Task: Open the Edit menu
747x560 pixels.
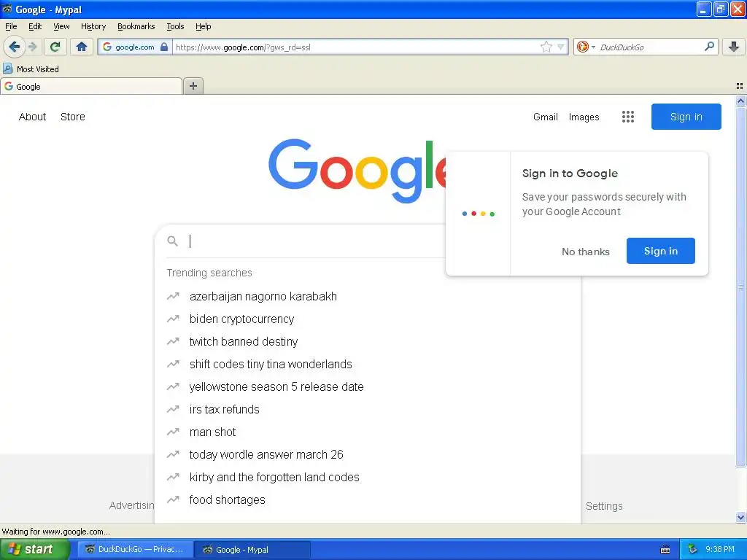Action: coord(35,26)
